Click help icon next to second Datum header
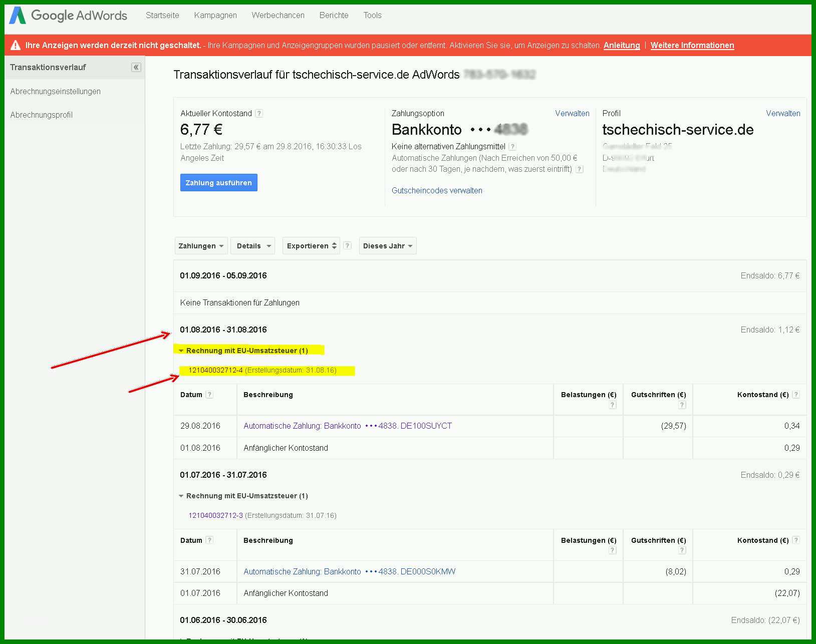Viewport: 816px width, 644px height. [x=209, y=540]
